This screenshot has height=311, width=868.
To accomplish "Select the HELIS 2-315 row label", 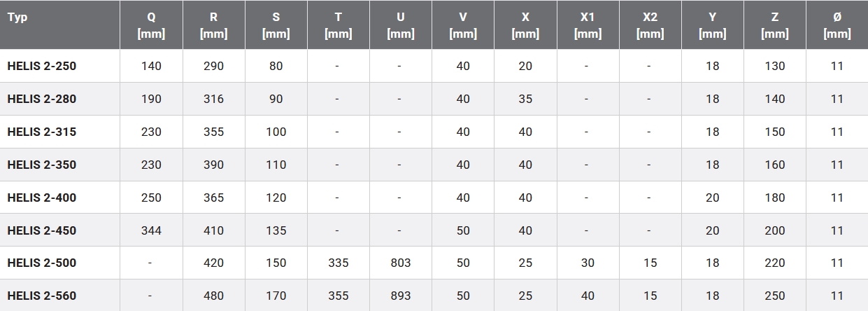I will (x=42, y=132).
